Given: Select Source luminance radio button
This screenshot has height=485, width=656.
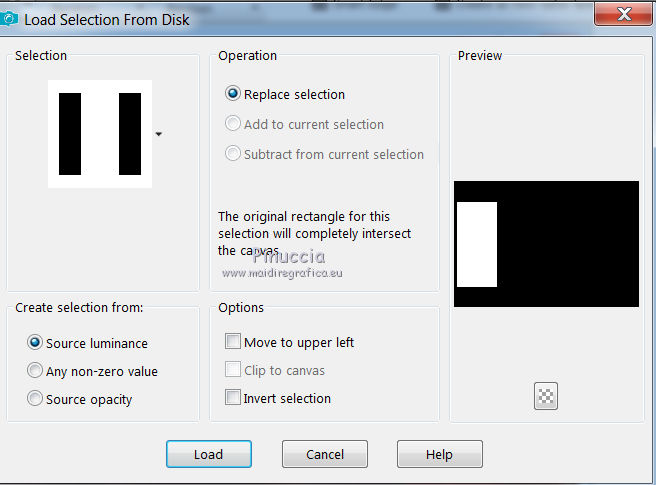Looking at the screenshot, I should 35,343.
